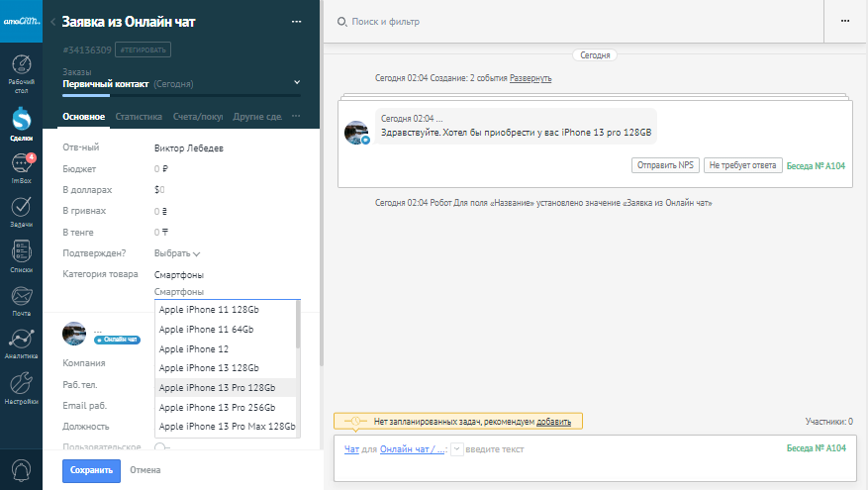868x490 pixels.
Task: Click the Сохранить button
Action: click(x=91, y=470)
